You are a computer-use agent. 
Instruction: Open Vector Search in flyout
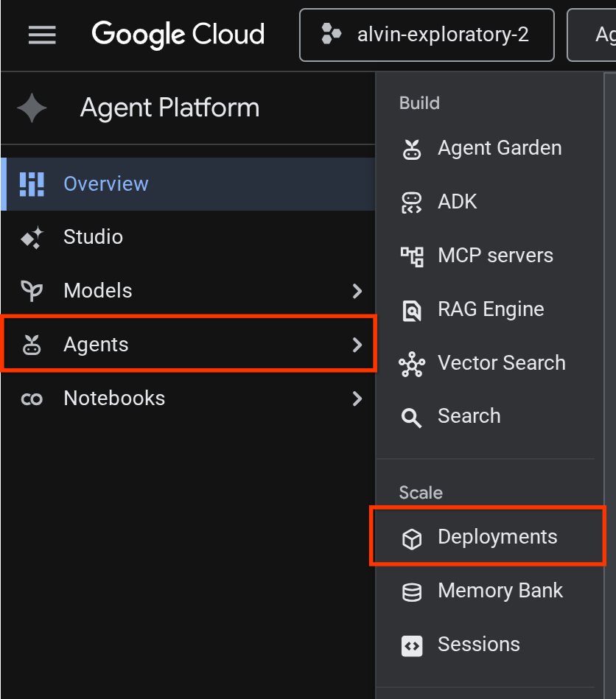pos(489,363)
